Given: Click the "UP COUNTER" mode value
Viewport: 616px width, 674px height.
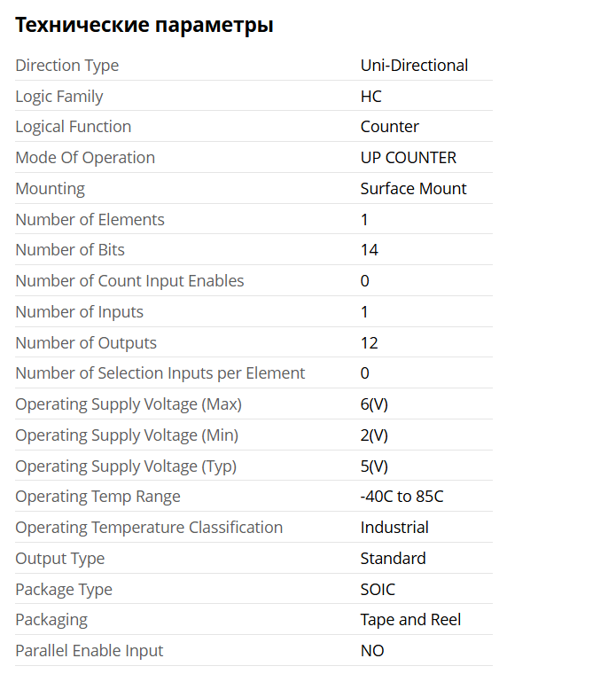Looking at the screenshot, I should pyautogui.click(x=408, y=158).
